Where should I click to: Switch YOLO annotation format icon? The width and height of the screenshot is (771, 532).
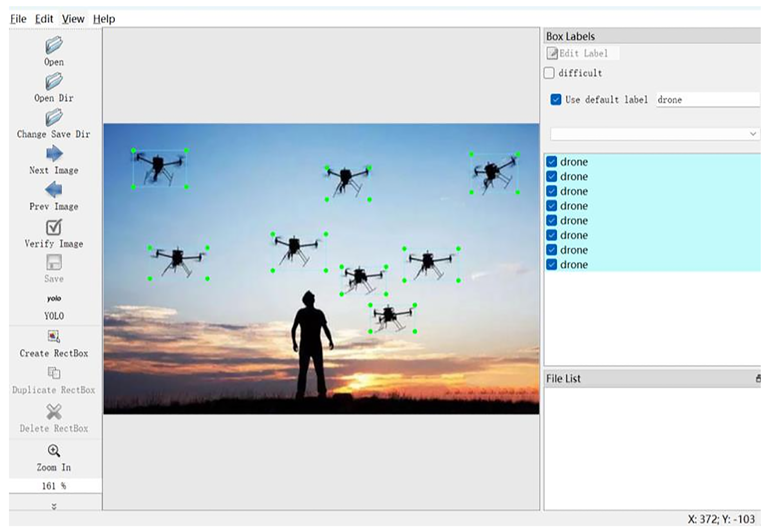coord(54,298)
